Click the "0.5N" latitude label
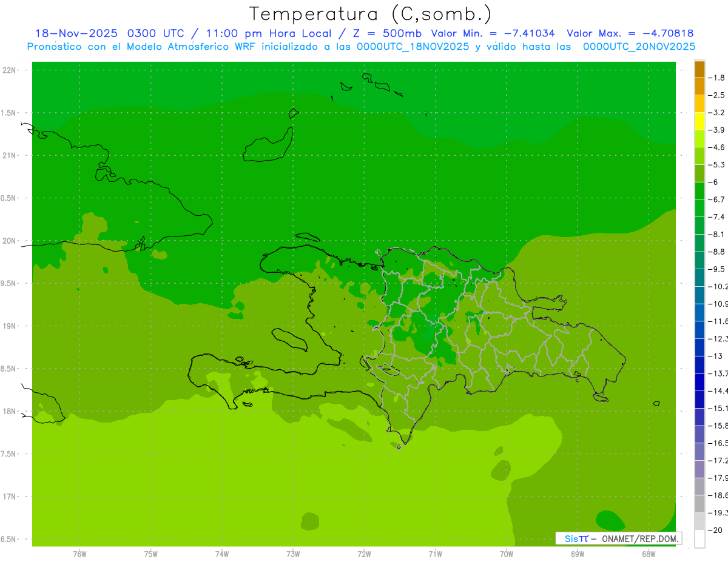 pos(8,198)
